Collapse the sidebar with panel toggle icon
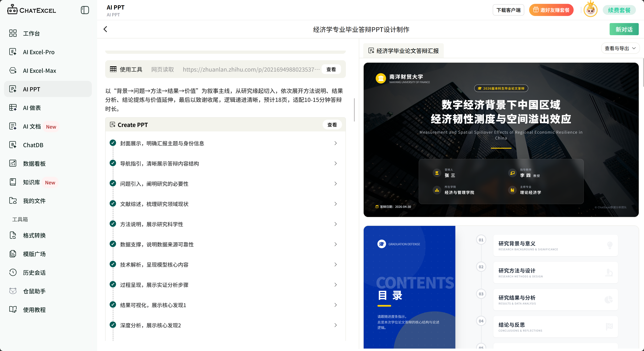This screenshot has width=644, height=351. (85, 10)
